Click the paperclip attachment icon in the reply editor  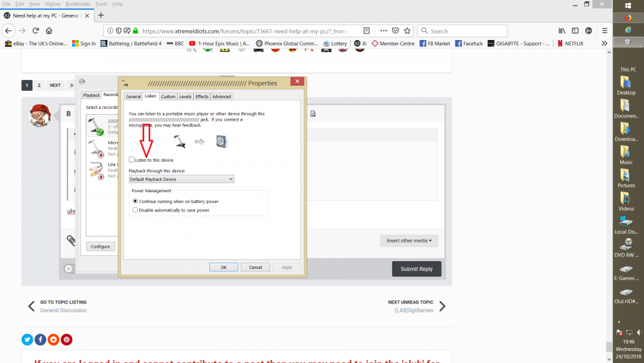pyautogui.click(x=71, y=240)
